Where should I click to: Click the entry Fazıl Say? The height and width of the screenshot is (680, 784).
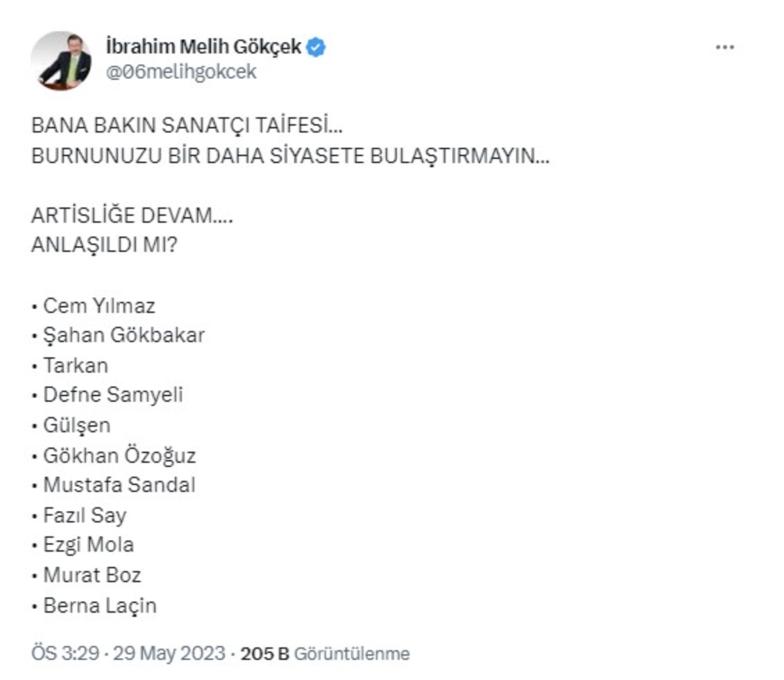click(83, 516)
